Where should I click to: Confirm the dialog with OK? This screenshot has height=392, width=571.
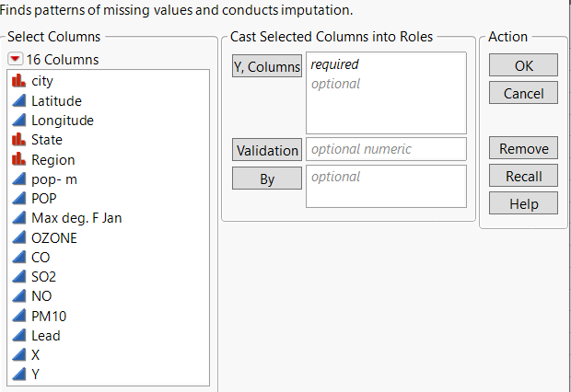pyautogui.click(x=523, y=65)
